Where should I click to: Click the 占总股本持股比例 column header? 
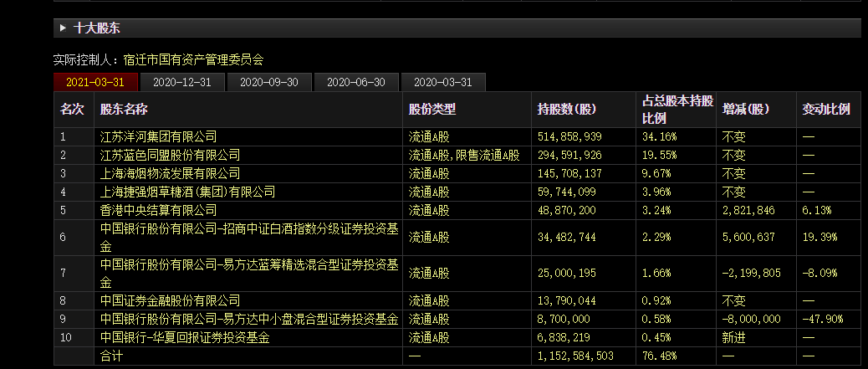click(x=677, y=109)
